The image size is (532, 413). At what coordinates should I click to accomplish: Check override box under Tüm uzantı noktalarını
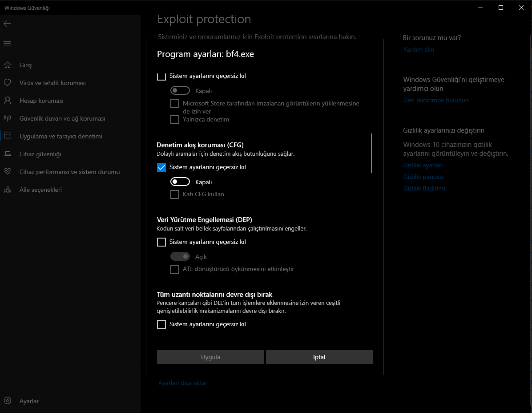161,324
